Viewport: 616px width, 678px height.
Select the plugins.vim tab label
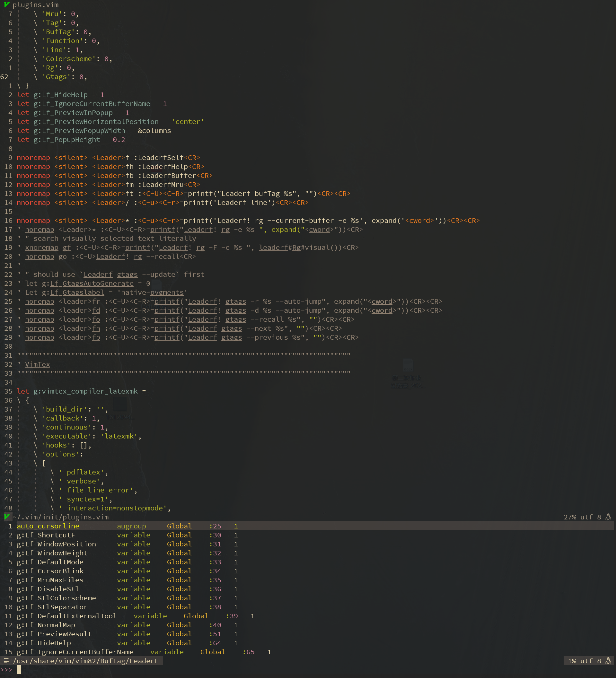click(x=35, y=5)
